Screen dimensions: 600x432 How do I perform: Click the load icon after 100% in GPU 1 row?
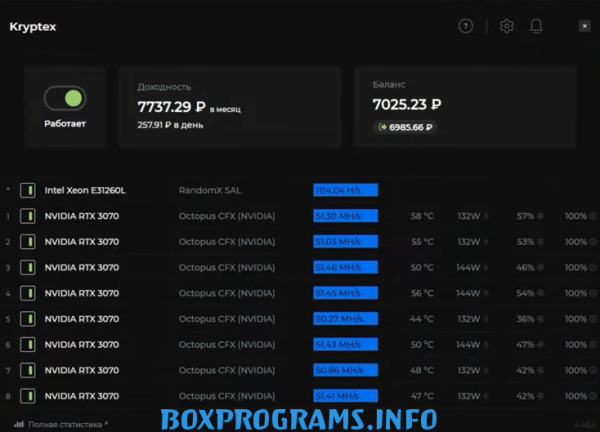coord(593,216)
